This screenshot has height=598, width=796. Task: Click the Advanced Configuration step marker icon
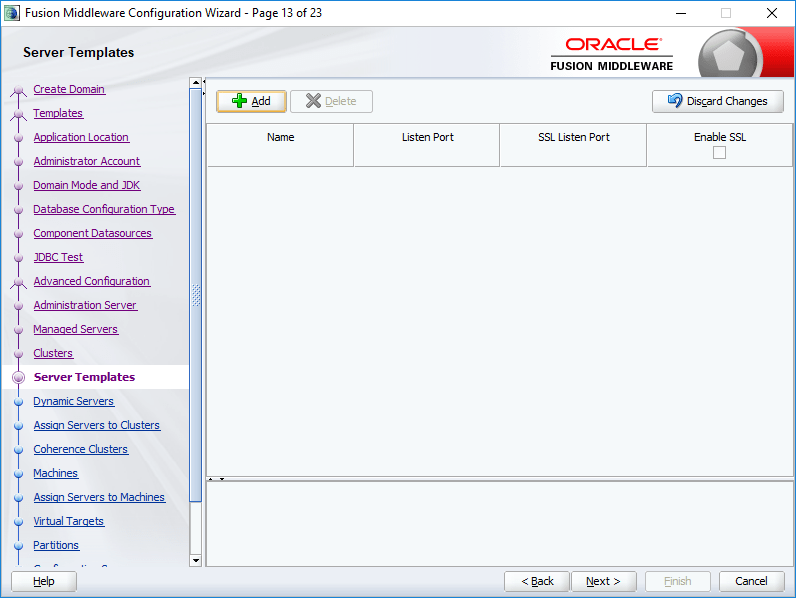tap(19, 282)
